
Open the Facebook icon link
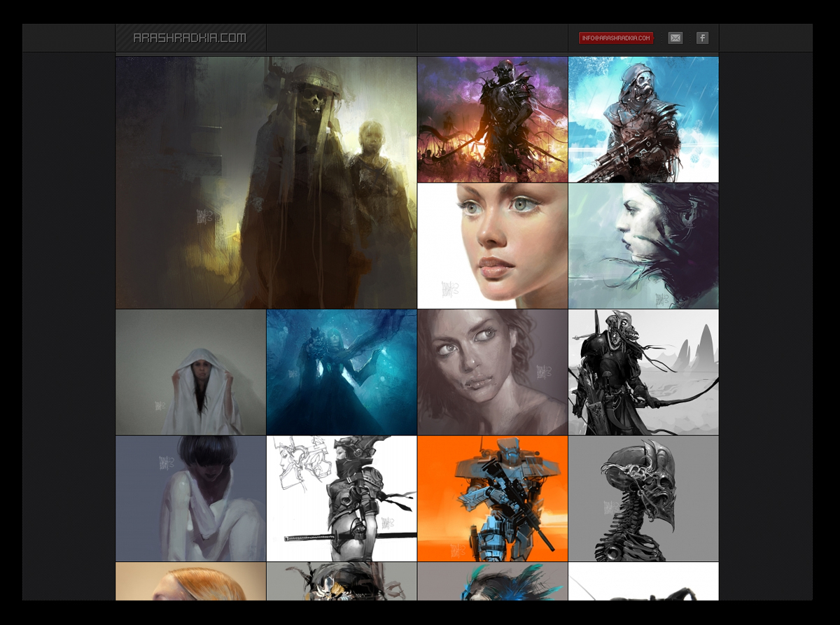tap(702, 38)
